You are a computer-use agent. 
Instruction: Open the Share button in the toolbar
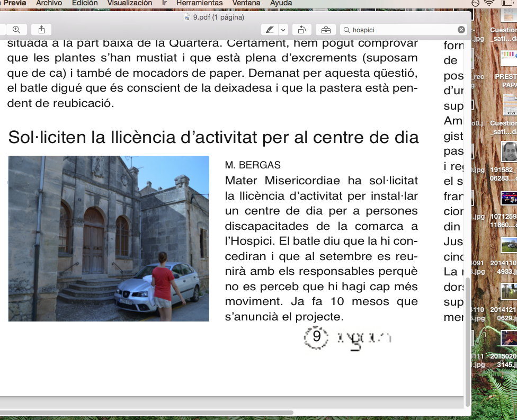point(41,30)
